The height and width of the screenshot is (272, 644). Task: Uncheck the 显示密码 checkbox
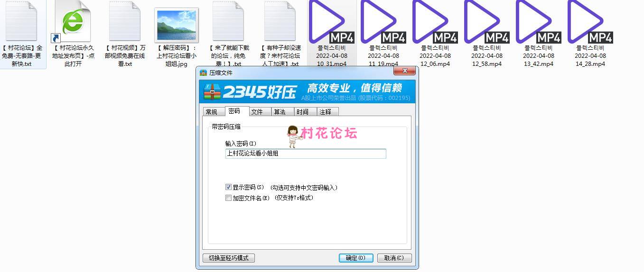tap(228, 187)
